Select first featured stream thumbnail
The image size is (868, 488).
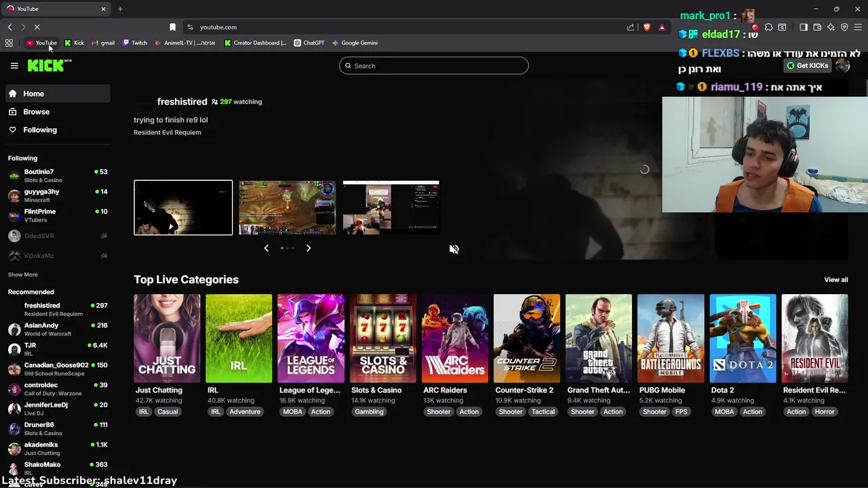tap(183, 207)
